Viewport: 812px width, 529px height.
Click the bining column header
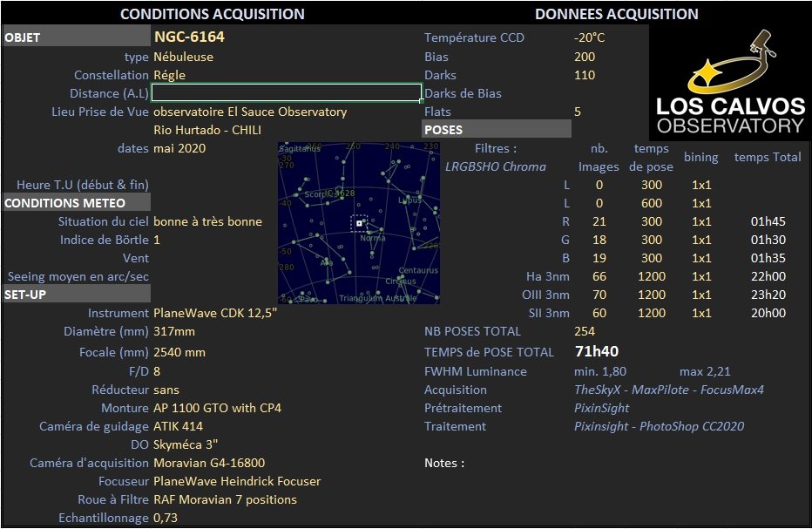click(701, 157)
